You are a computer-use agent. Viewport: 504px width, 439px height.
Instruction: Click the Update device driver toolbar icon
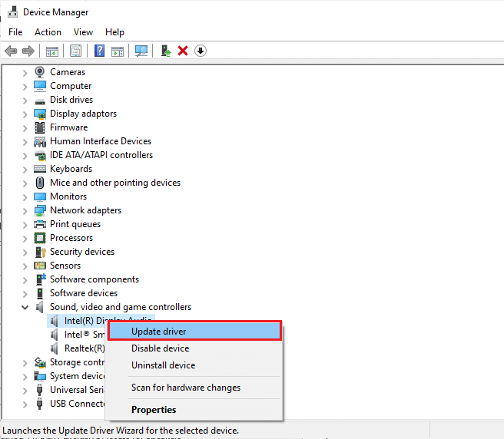166,51
